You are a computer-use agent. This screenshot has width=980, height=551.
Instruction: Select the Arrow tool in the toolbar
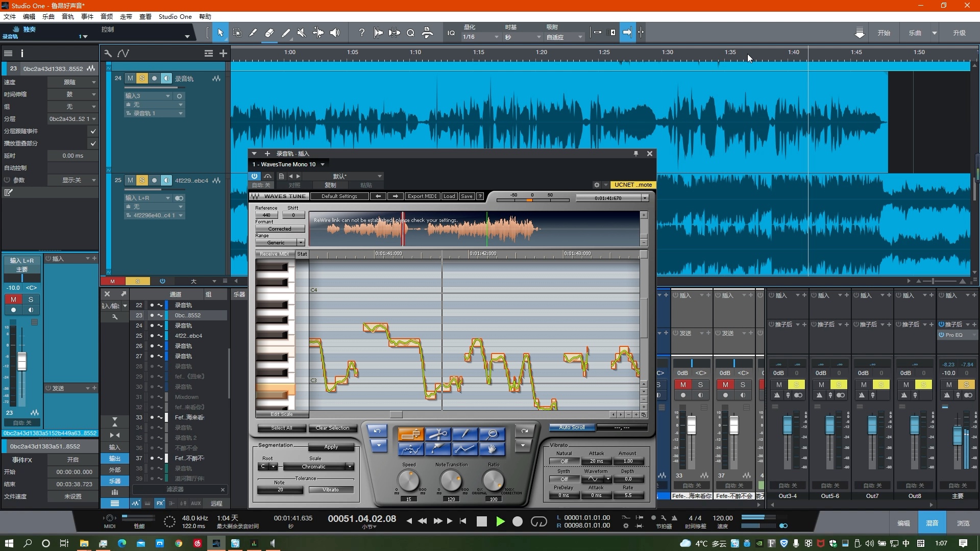[220, 33]
